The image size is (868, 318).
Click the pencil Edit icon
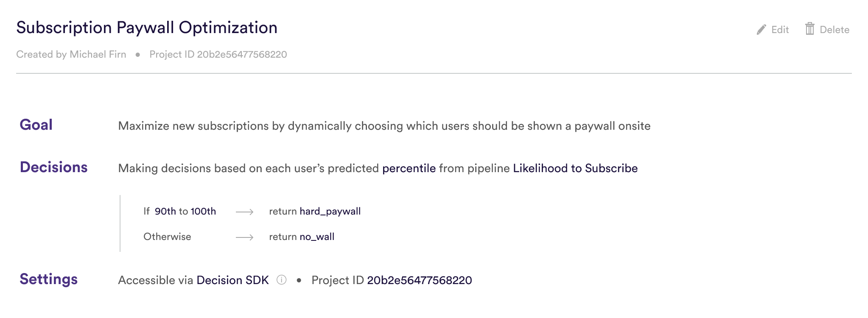click(762, 30)
